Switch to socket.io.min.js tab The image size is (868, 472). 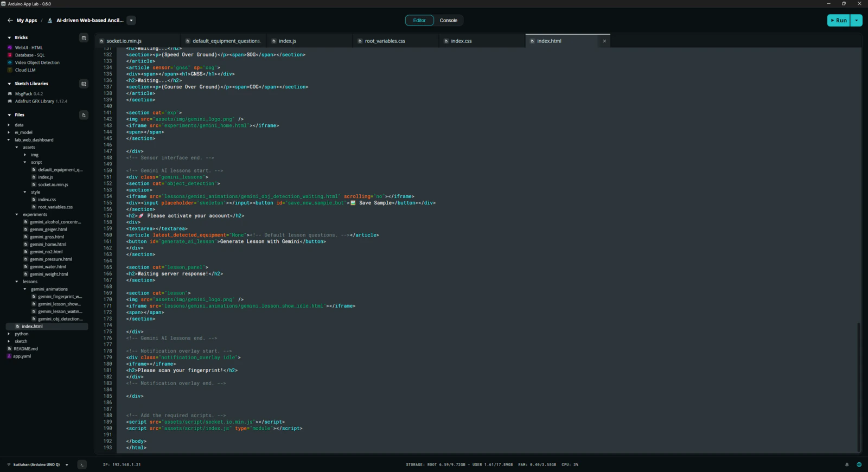click(138, 41)
